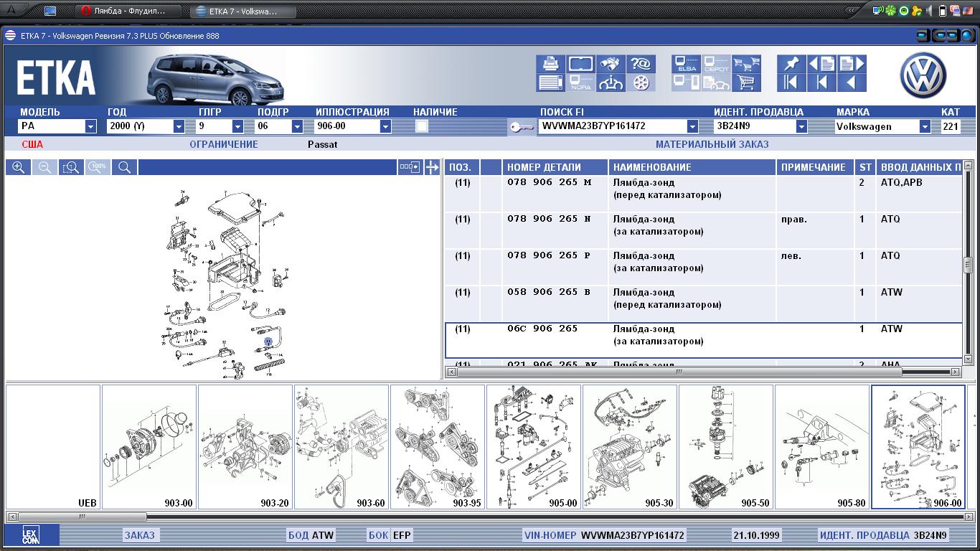Expand the ИЛЛЮСТРАЦИЯ dropdown 906-00
This screenshot has height=551, width=980.
pos(385,126)
